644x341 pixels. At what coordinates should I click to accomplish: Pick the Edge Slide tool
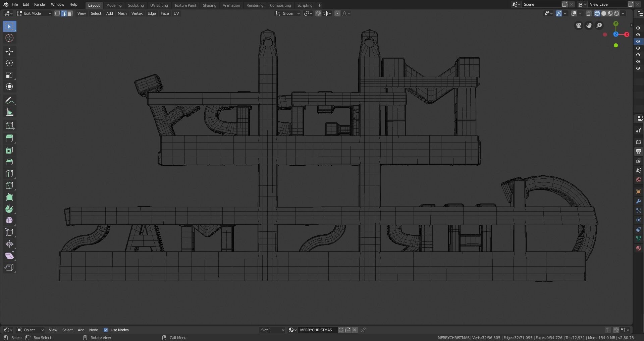pyautogui.click(x=9, y=232)
